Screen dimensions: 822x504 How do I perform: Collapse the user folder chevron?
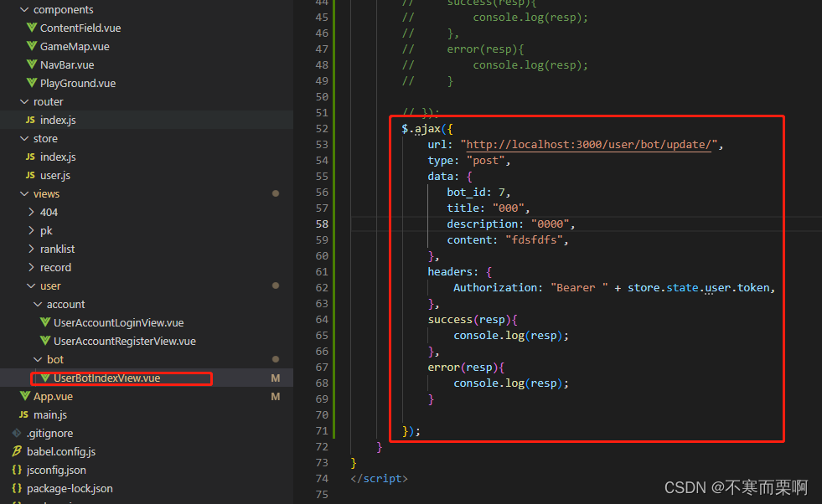coord(31,286)
